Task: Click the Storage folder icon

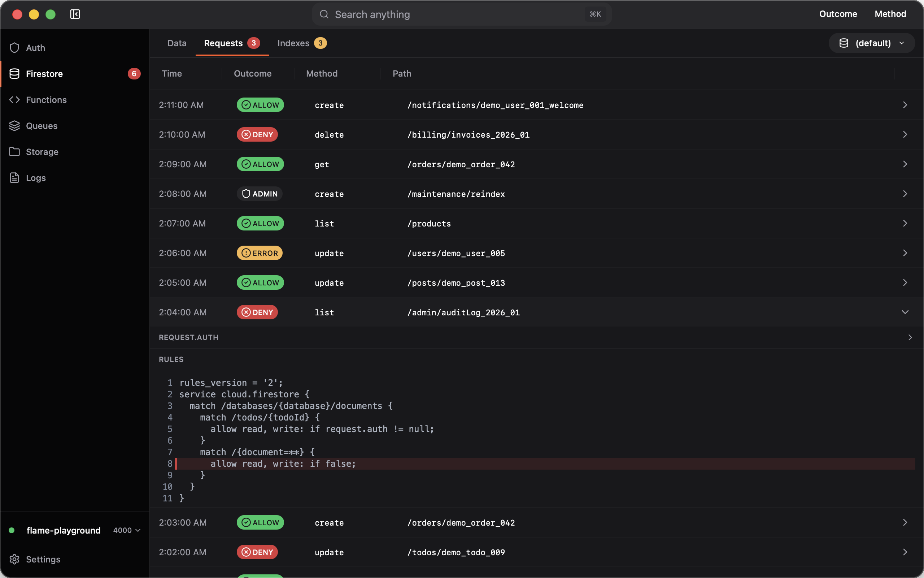Action: [x=14, y=152]
